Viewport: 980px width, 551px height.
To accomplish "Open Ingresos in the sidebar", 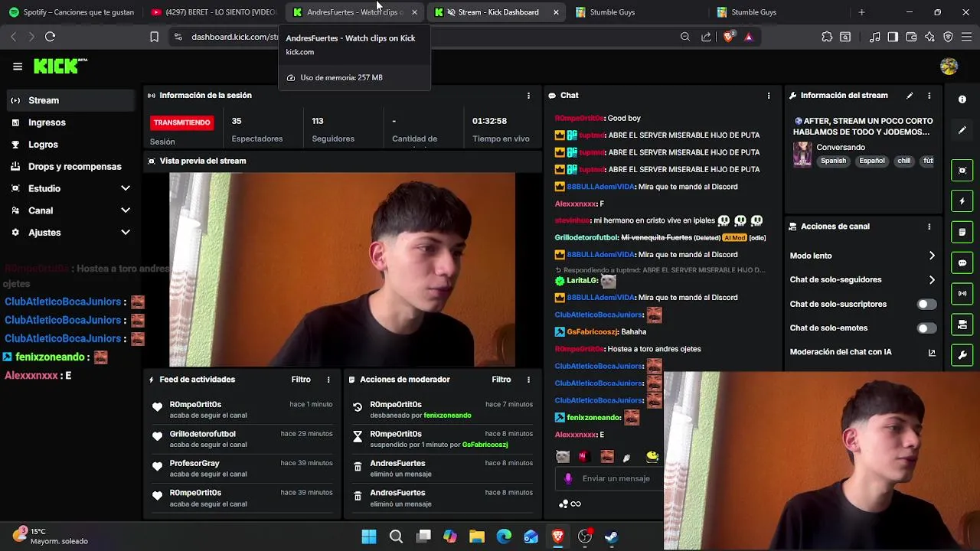I will pyautogui.click(x=71, y=122).
